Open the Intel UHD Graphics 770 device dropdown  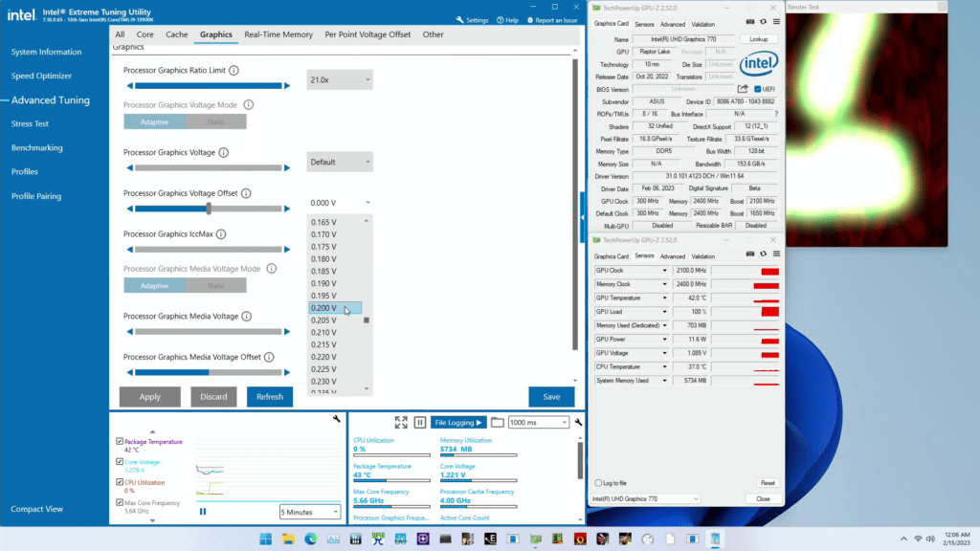click(x=645, y=499)
